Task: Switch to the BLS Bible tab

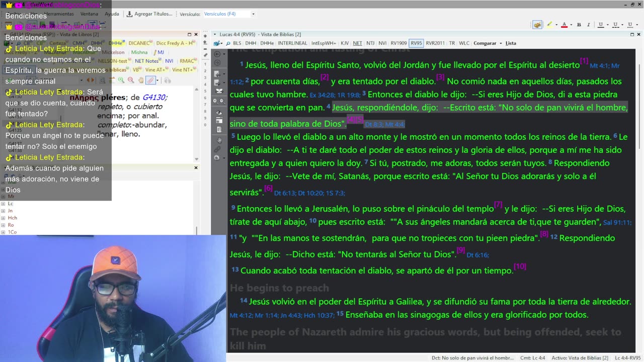Action: pyautogui.click(x=237, y=43)
